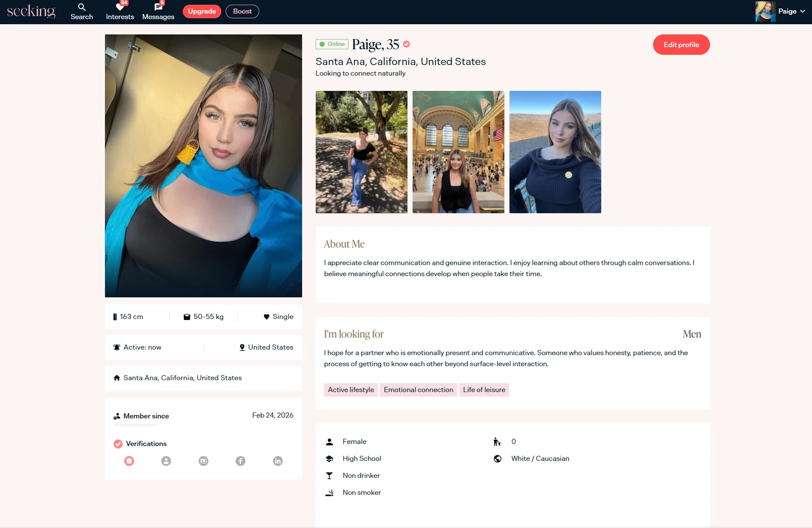Click the account avatar in the top bar
812x528 pixels.
pos(765,11)
